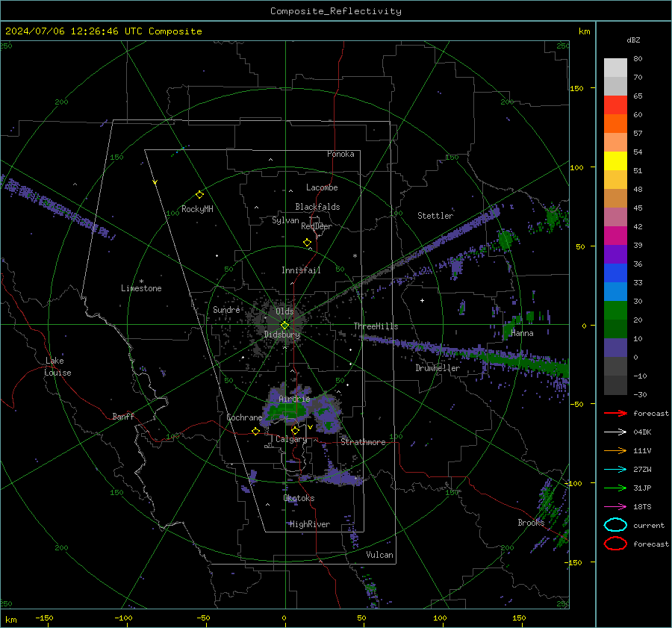The width and height of the screenshot is (672, 628).
Task: Click the yellow diamond marker near Cochrane
Action: click(256, 431)
